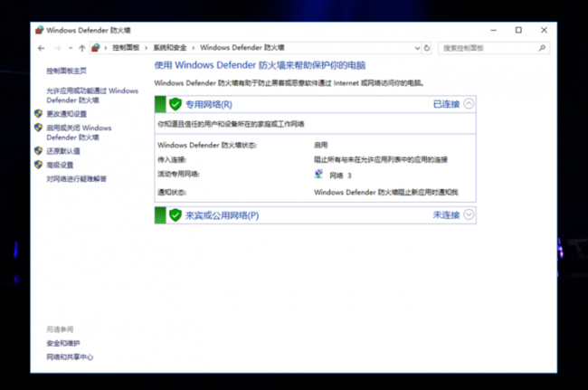
Task: Click 网络 3 network name
Action: pyautogui.click(x=340, y=176)
